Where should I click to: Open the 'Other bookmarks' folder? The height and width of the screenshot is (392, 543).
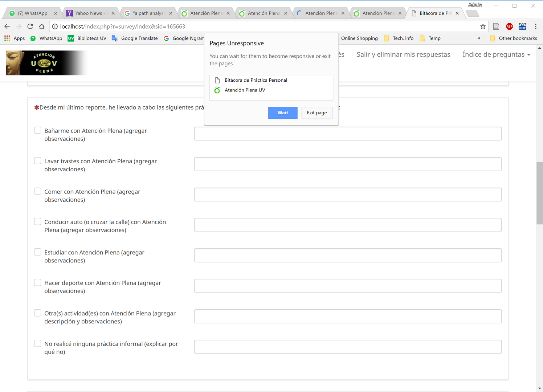[x=513, y=38]
